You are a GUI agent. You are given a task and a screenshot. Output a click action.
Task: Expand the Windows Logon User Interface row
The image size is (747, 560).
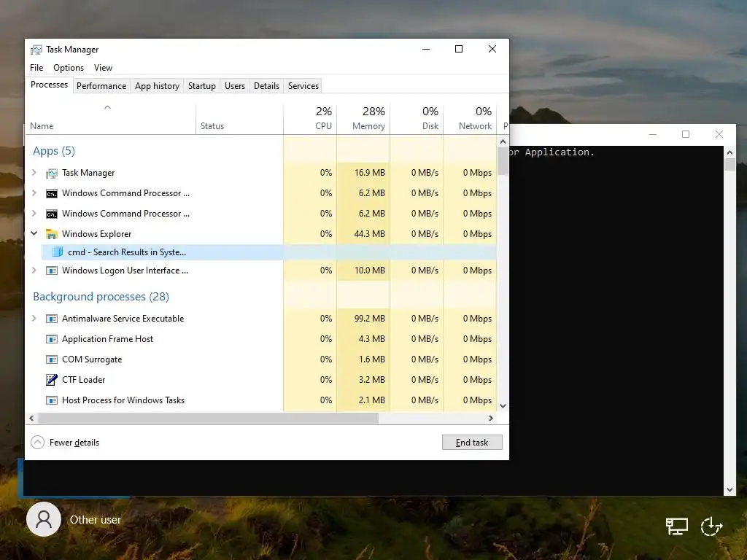click(x=34, y=270)
